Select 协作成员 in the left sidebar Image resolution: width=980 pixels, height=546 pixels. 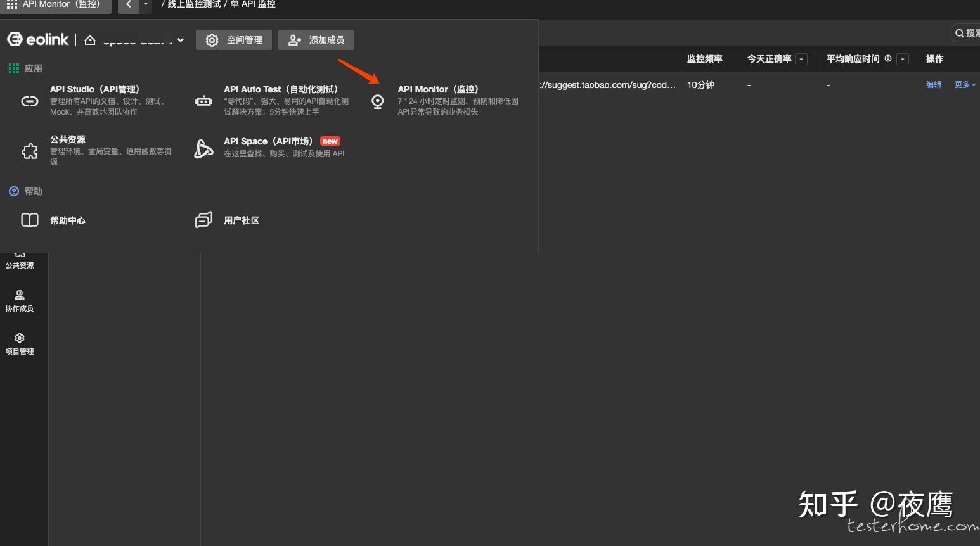pyautogui.click(x=20, y=301)
